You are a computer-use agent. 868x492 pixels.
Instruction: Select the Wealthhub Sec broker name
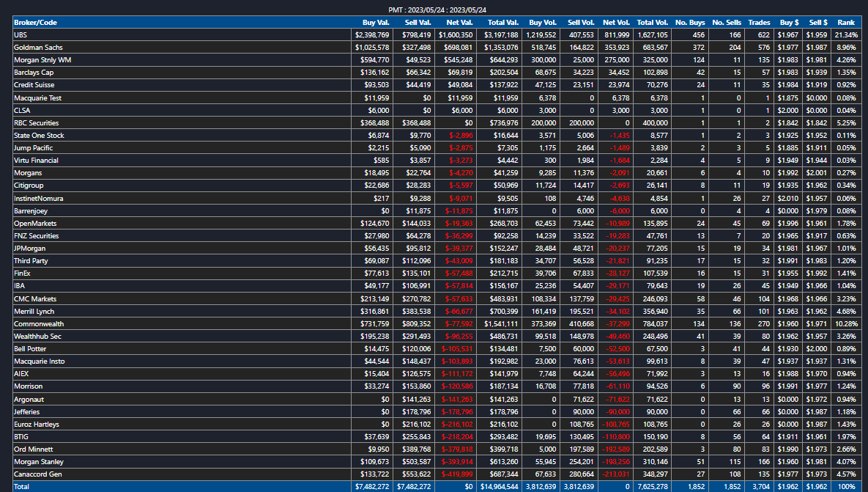click(x=37, y=337)
